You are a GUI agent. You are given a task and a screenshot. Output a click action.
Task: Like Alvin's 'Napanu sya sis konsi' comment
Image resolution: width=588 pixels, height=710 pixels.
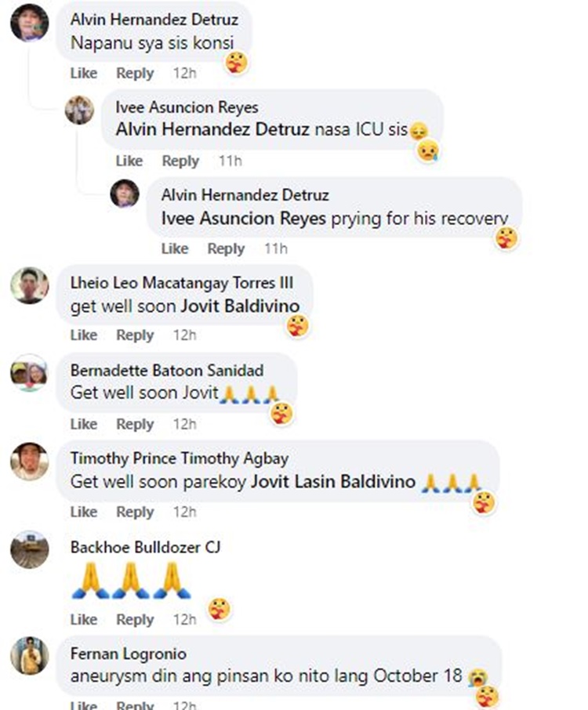coord(84,73)
